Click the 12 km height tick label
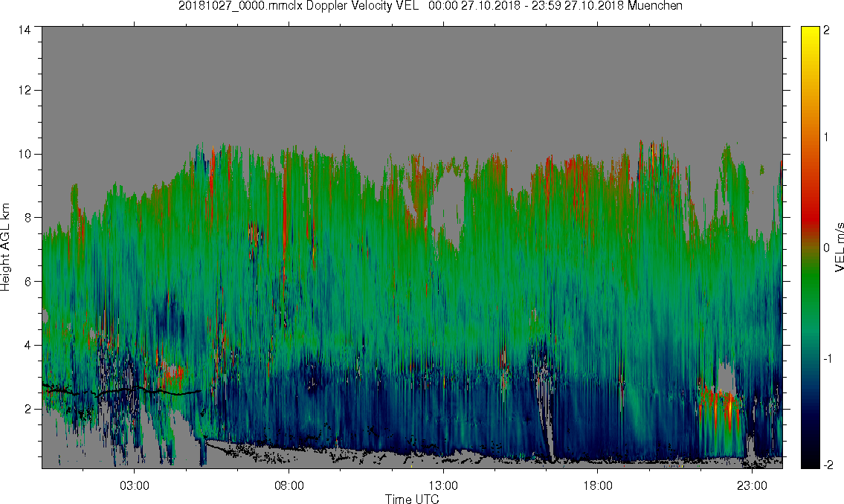 [24, 91]
